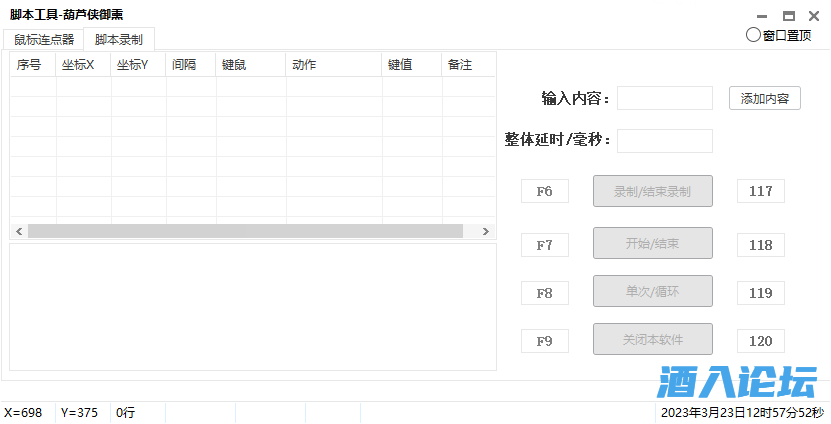Click the 118 key code field

[x=761, y=245]
